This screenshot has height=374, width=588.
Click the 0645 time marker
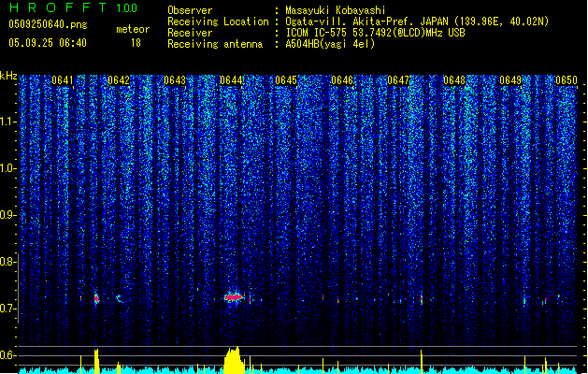286,80
